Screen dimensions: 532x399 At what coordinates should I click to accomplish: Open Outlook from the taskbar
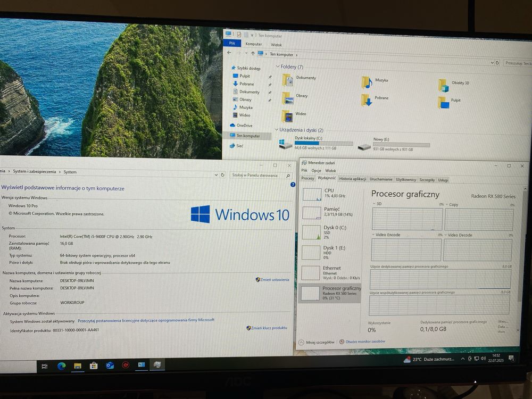click(x=110, y=365)
